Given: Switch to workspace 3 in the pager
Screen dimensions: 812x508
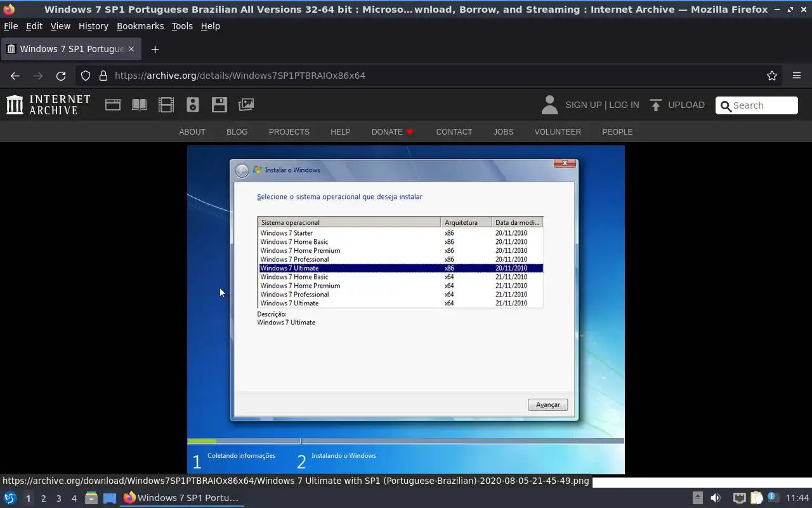Looking at the screenshot, I should point(58,498).
